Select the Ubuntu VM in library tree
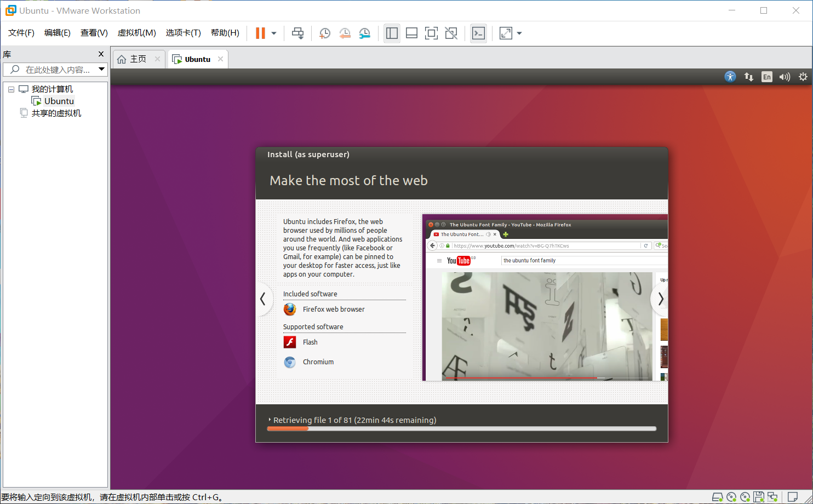The image size is (813, 504). pos(59,101)
